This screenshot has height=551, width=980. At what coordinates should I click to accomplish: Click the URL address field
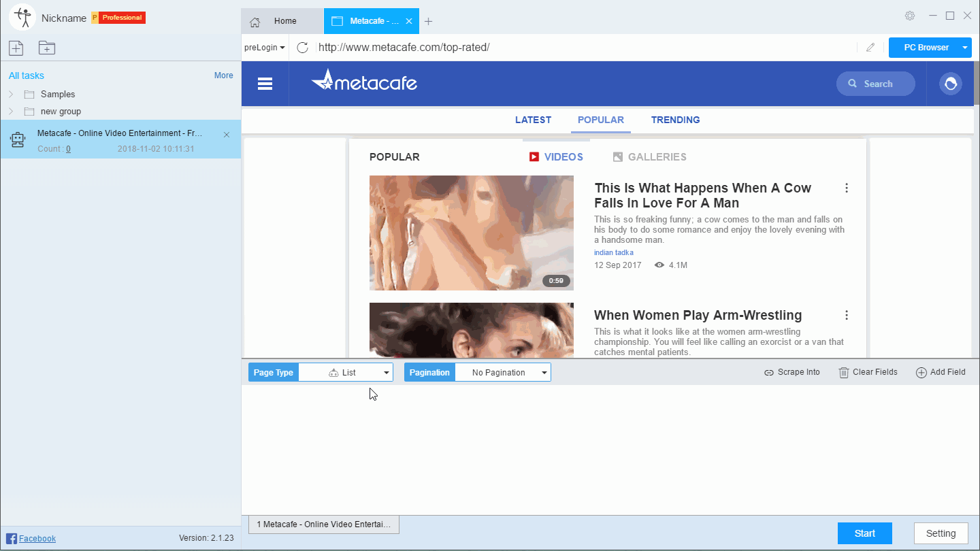pyautogui.click(x=585, y=48)
